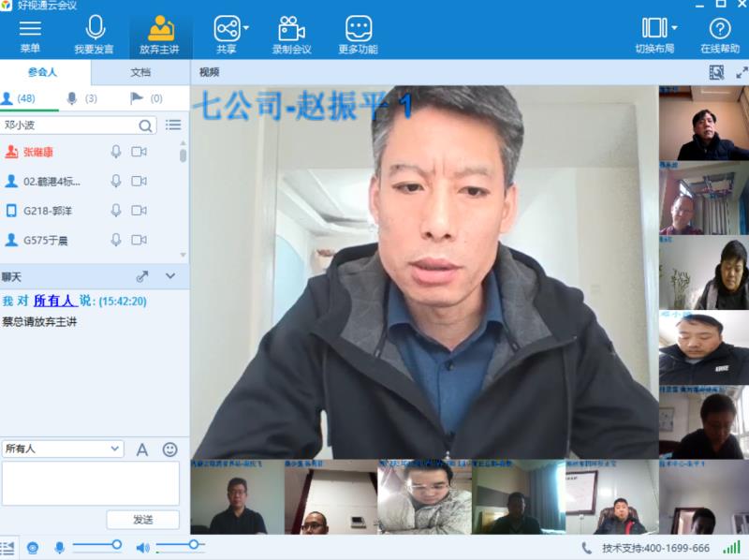Switch to 文档 tab

(x=140, y=72)
